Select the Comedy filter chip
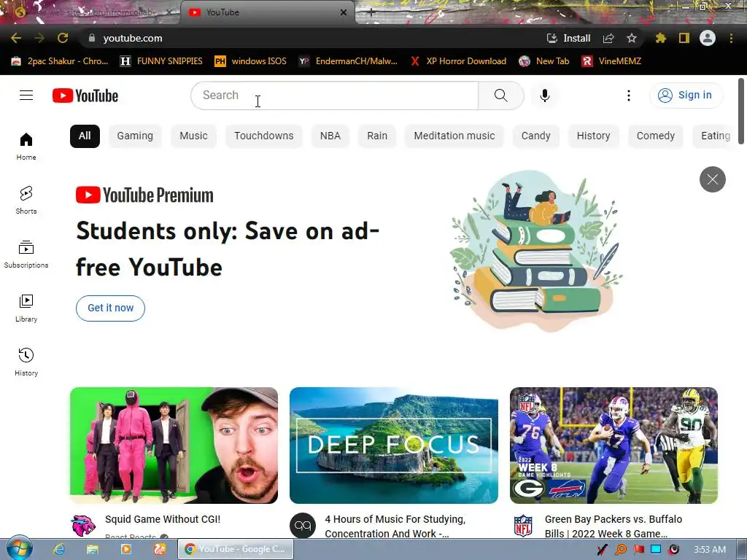 (x=656, y=136)
